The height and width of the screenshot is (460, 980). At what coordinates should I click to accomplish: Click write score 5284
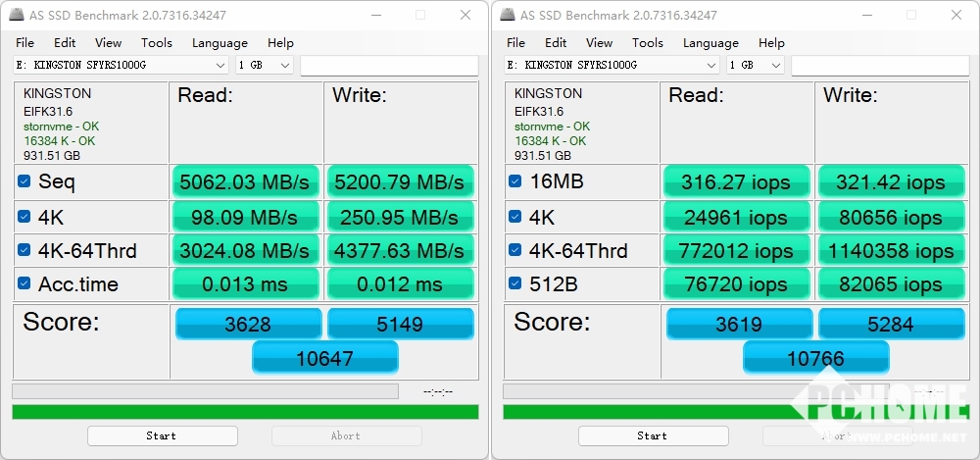coord(892,324)
